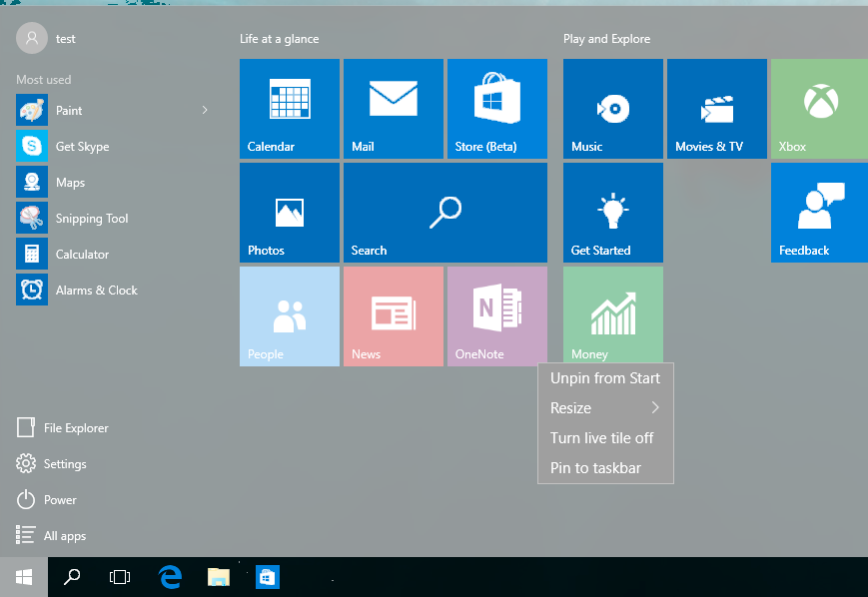Expand the Resize submenu arrow
The width and height of the screenshot is (868, 597).
[655, 407]
